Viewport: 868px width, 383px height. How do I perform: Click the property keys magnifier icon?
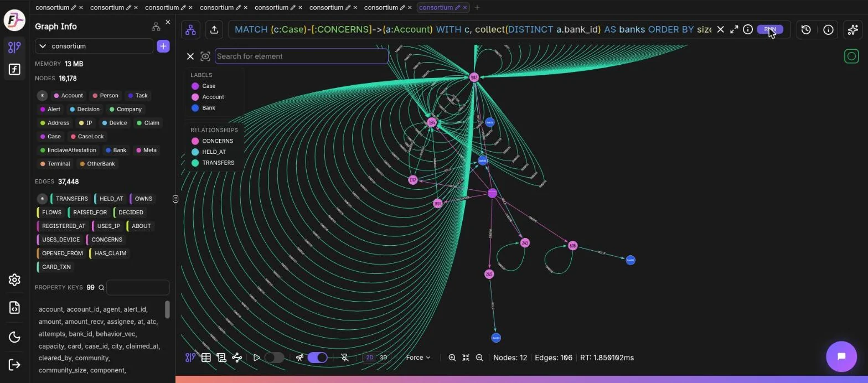click(101, 288)
